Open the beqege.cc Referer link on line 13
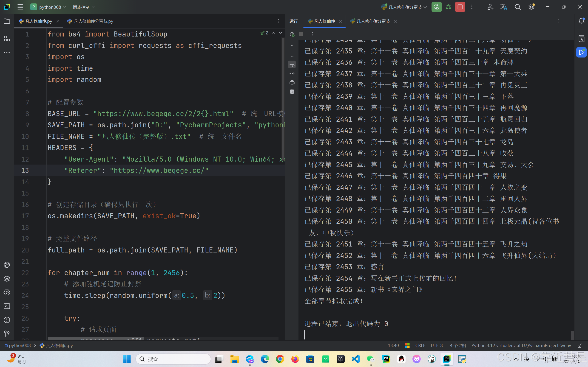588x367 pixels. click(159, 170)
